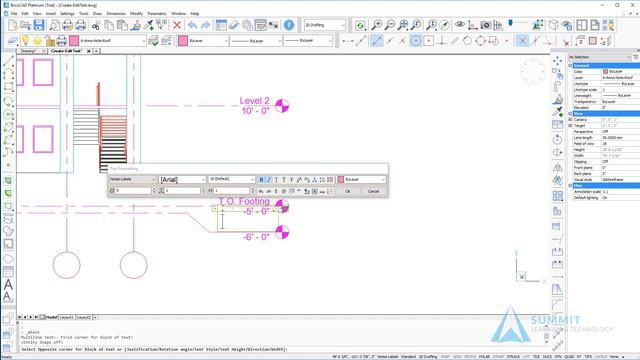
Task: Select the Rotate tool in the right toolbar
Action: (x=558, y=140)
